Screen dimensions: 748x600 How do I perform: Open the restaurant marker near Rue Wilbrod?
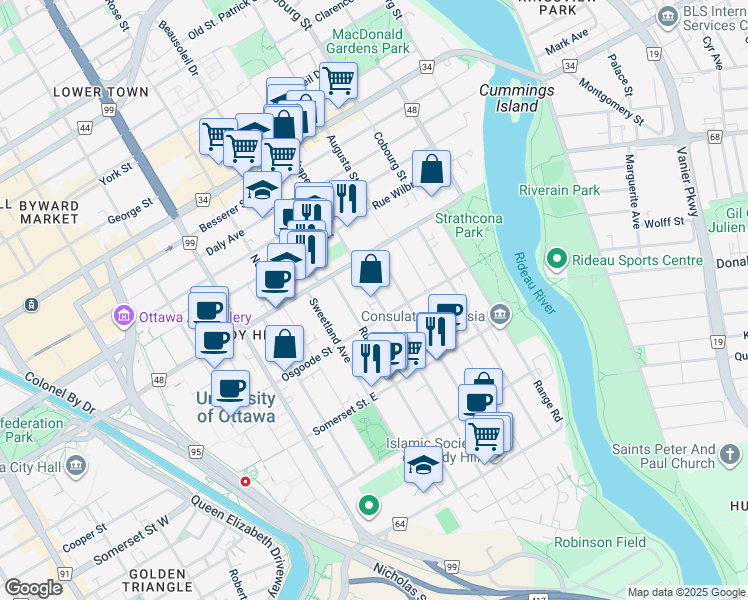pos(348,202)
